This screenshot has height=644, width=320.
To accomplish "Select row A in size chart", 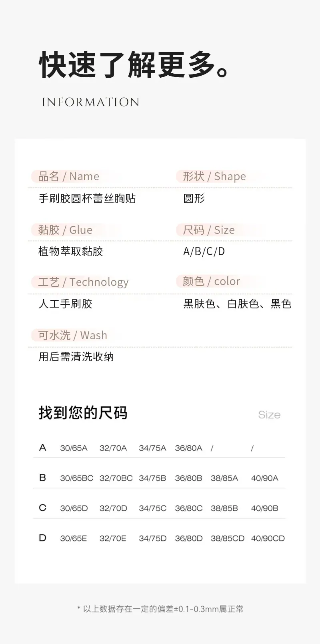I will coord(159,448).
